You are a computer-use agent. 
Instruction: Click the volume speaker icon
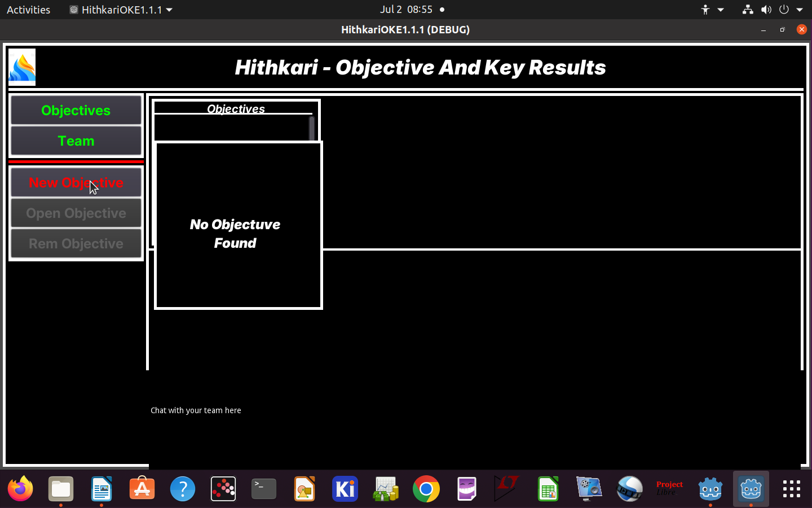tap(766, 10)
